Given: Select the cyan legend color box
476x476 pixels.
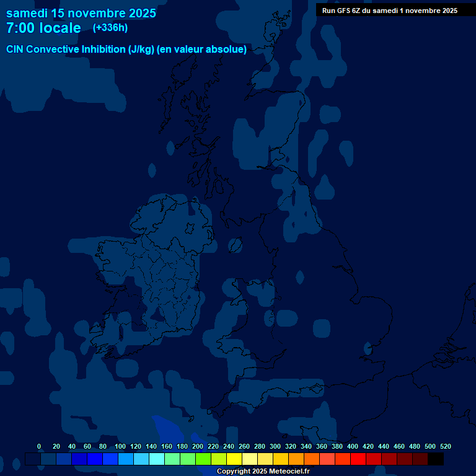Looking at the screenshot, I should tap(157, 459).
